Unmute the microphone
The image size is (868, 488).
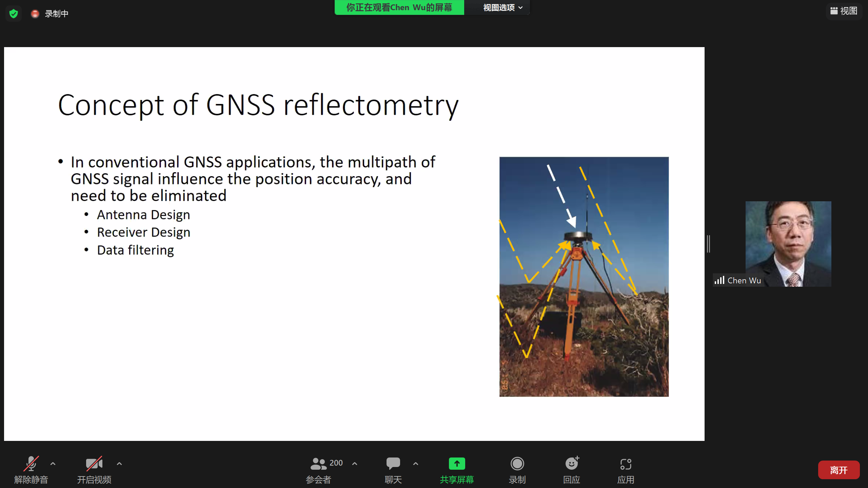click(x=31, y=464)
